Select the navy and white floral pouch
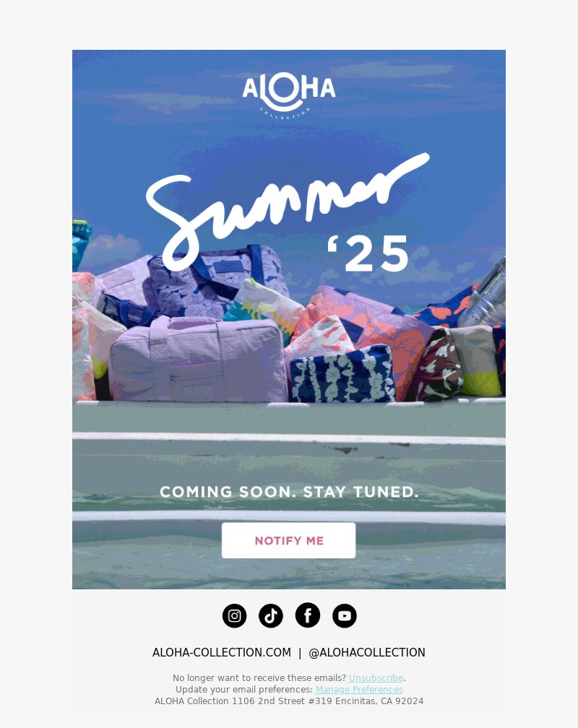The image size is (578, 728). click(x=342, y=374)
